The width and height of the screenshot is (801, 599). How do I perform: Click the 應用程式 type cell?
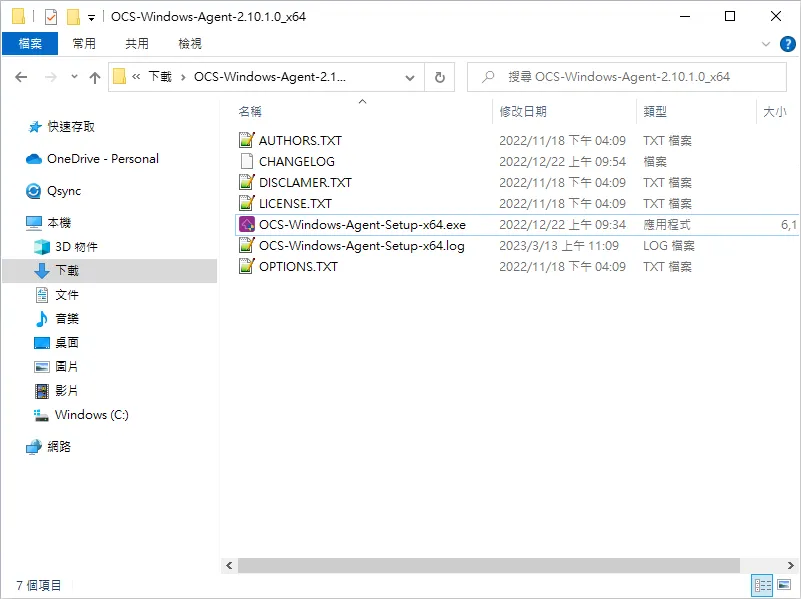(667, 225)
